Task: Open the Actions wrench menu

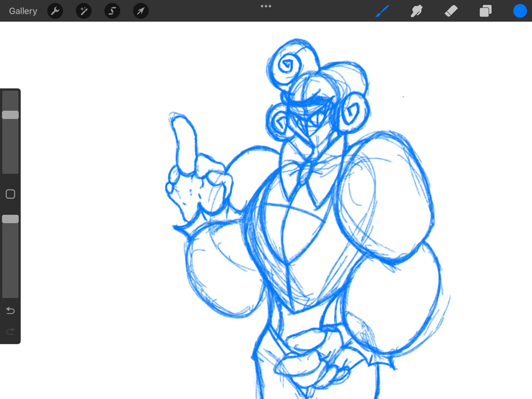Action: click(x=55, y=11)
